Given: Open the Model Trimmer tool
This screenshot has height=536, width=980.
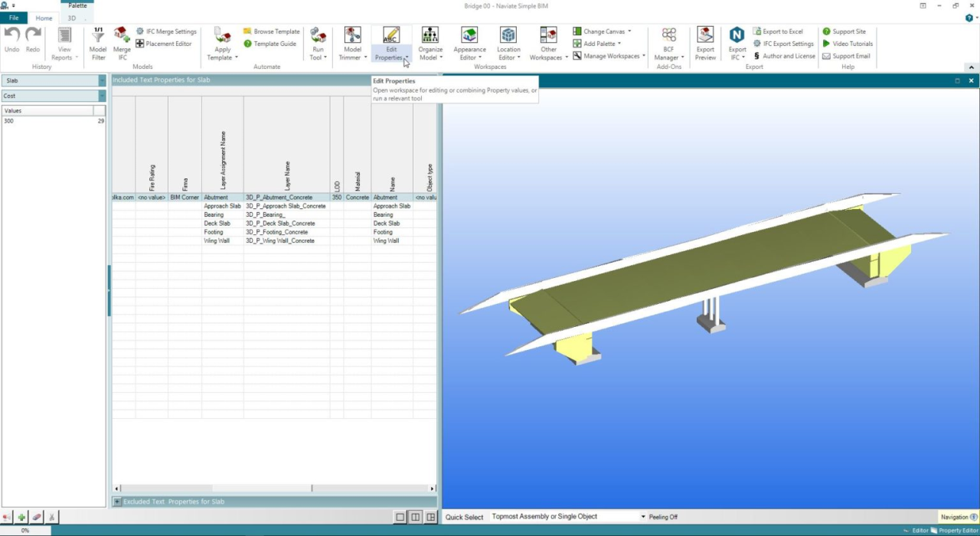Looking at the screenshot, I should [352, 42].
